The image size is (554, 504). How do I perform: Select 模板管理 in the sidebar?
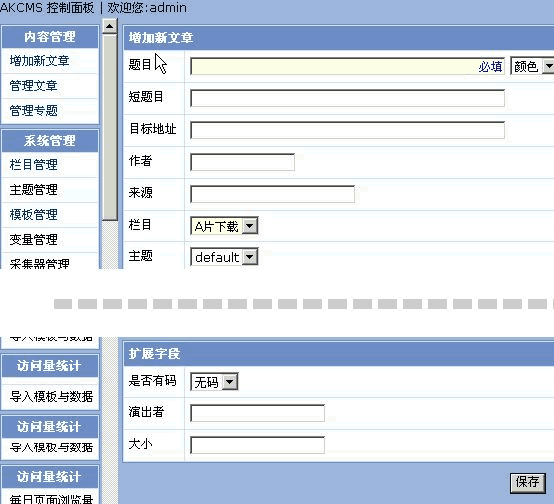[34, 215]
